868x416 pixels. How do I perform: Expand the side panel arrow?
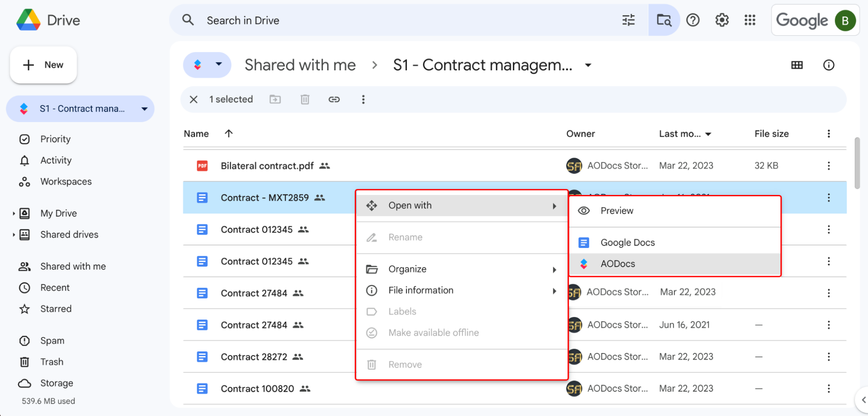click(863, 399)
